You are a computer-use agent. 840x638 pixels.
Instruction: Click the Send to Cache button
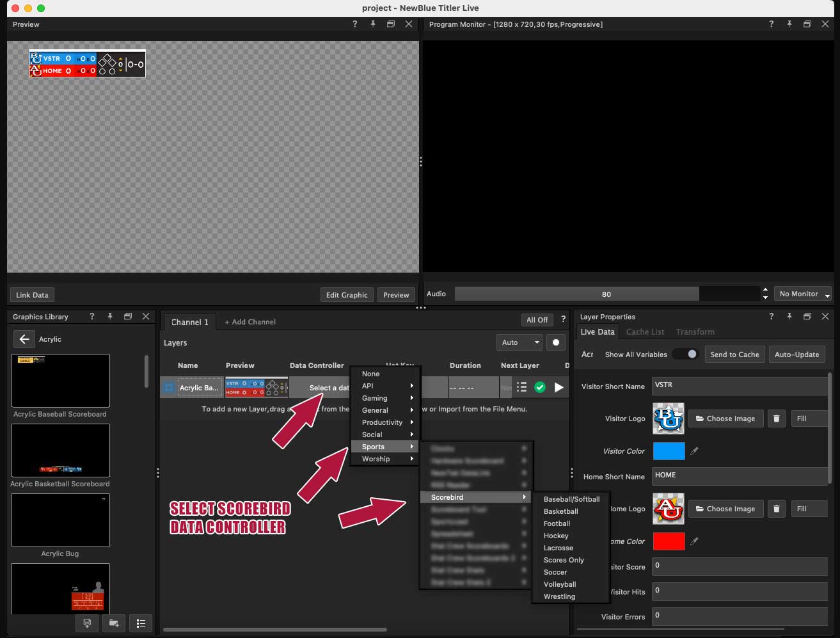click(734, 355)
